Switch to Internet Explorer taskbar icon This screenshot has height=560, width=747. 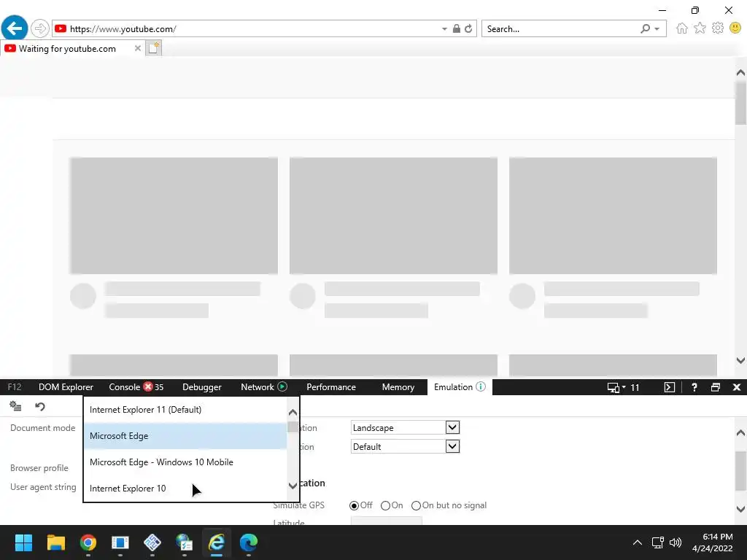pos(216,542)
